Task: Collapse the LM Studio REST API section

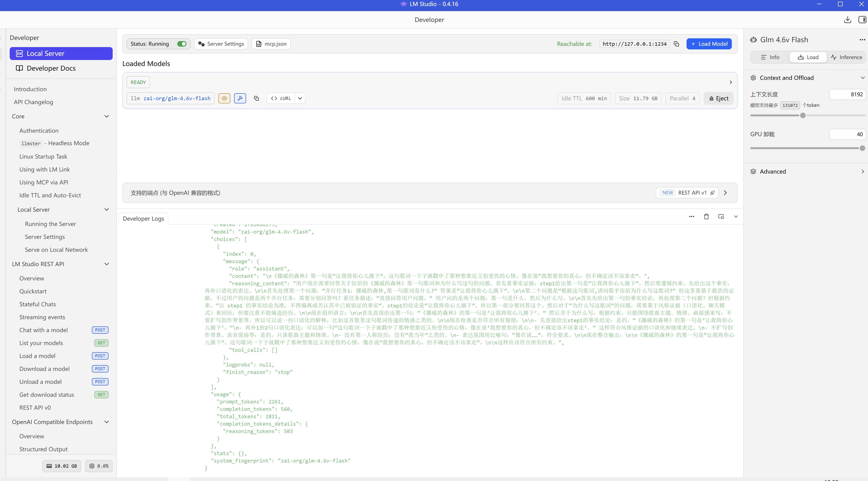Action: [x=107, y=264]
